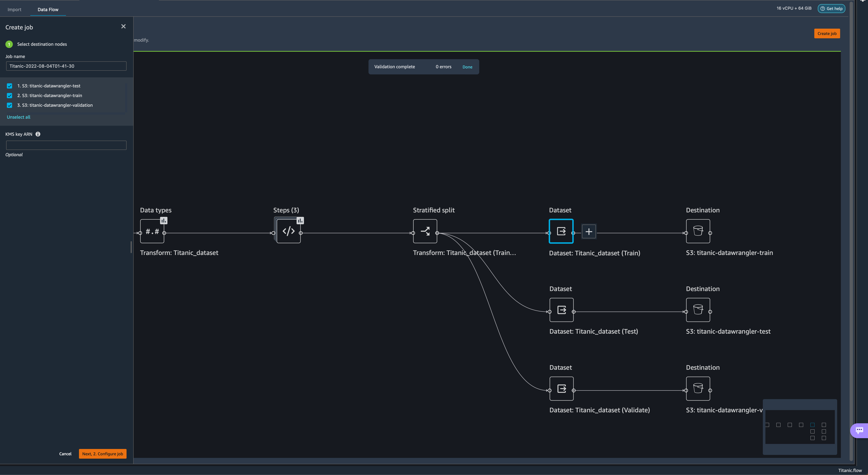The height and width of the screenshot is (475, 868).
Task: Click the Data types transform node icon
Action: pyautogui.click(x=152, y=231)
